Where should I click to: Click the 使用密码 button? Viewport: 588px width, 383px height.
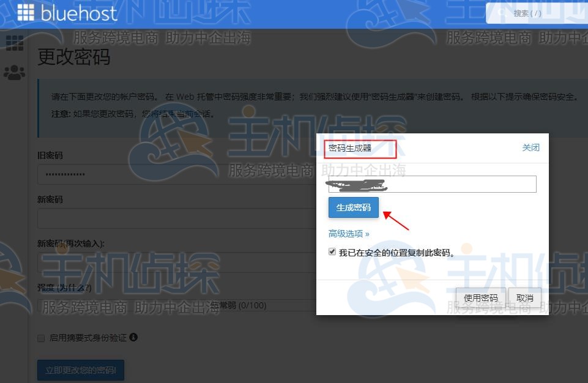pos(480,297)
